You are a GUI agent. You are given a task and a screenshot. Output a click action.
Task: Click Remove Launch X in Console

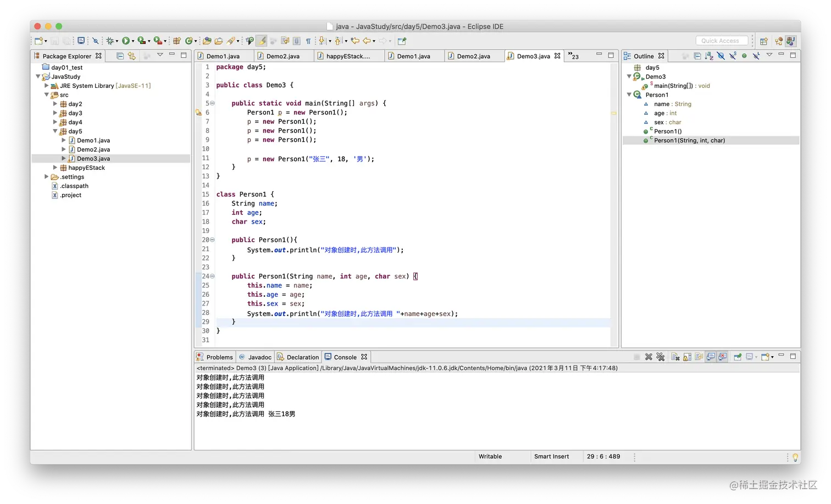649,357
